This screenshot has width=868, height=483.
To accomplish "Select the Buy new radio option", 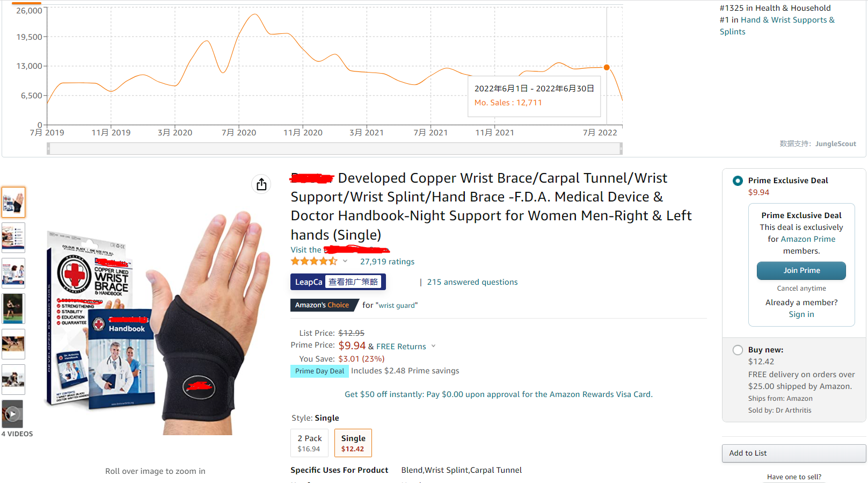I will coord(738,350).
